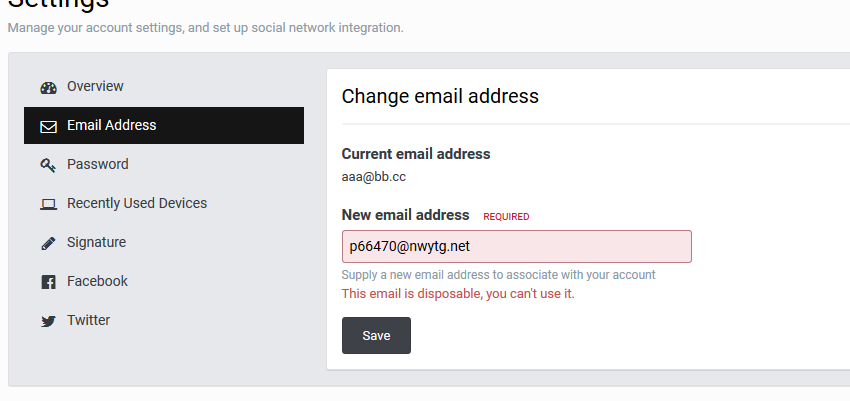Click the "New email address" field label

[405, 215]
